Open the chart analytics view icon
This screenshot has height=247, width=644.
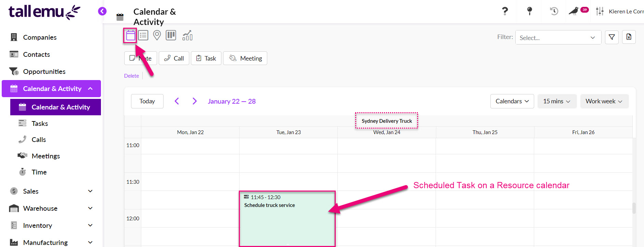point(188,35)
